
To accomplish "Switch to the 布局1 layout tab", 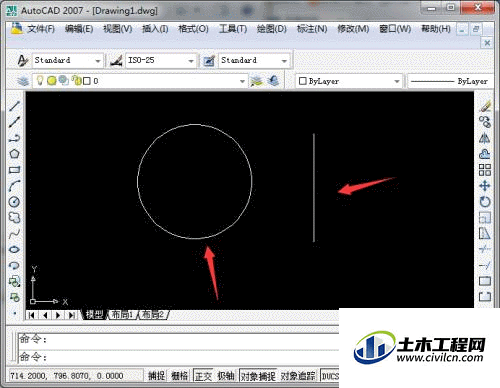I will click(122, 314).
